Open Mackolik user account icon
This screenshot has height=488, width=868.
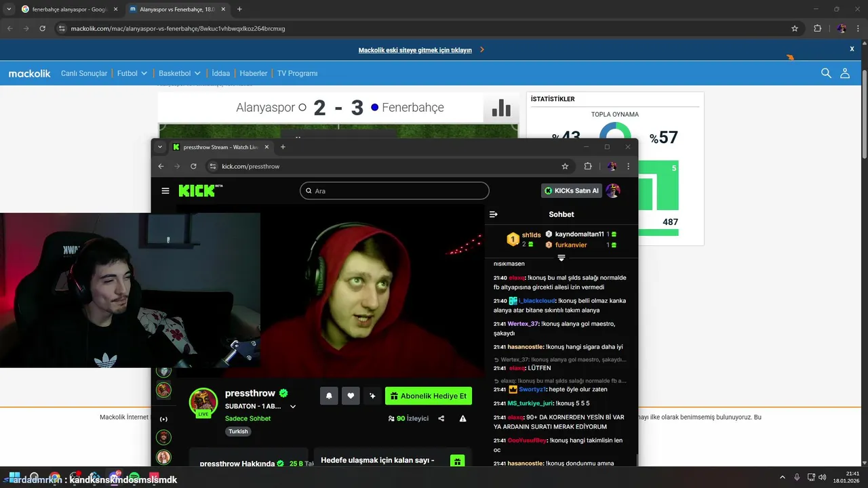click(845, 73)
